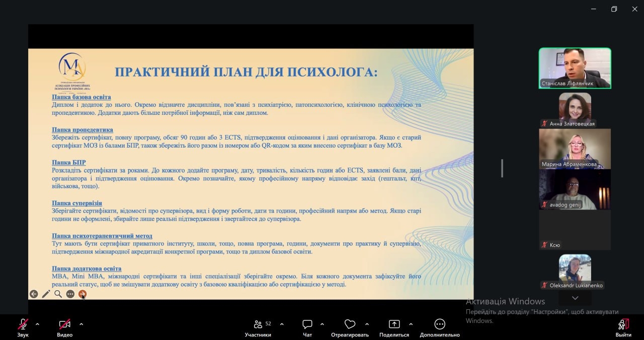The width and height of the screenshot is (644, 340).
Task: Unmute microphone with the Звук button
Action: click(x=23, y=327)
